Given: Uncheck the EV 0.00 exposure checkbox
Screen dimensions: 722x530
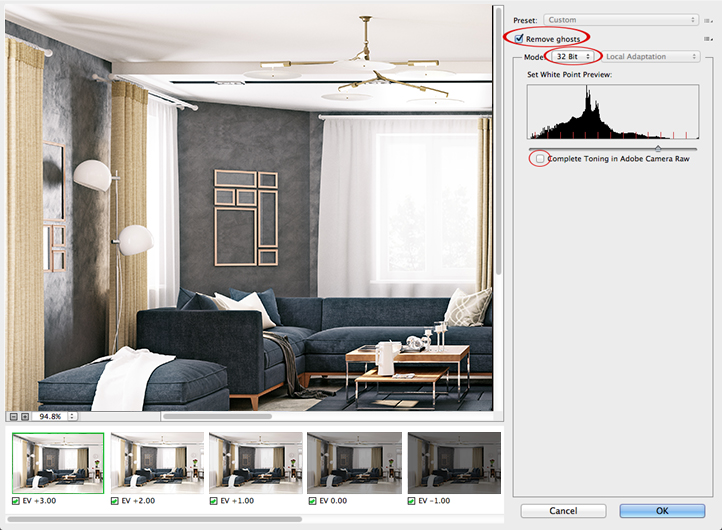Looking at the screenshot, I should pos(312,501).
